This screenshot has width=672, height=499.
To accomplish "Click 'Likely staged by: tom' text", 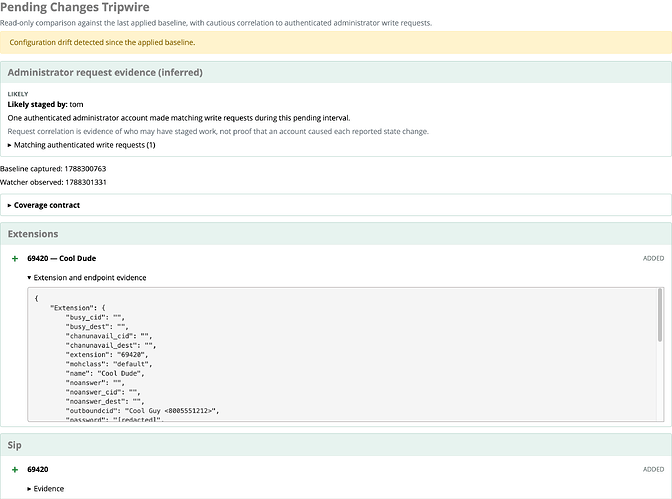I will [x=45, y=104].
